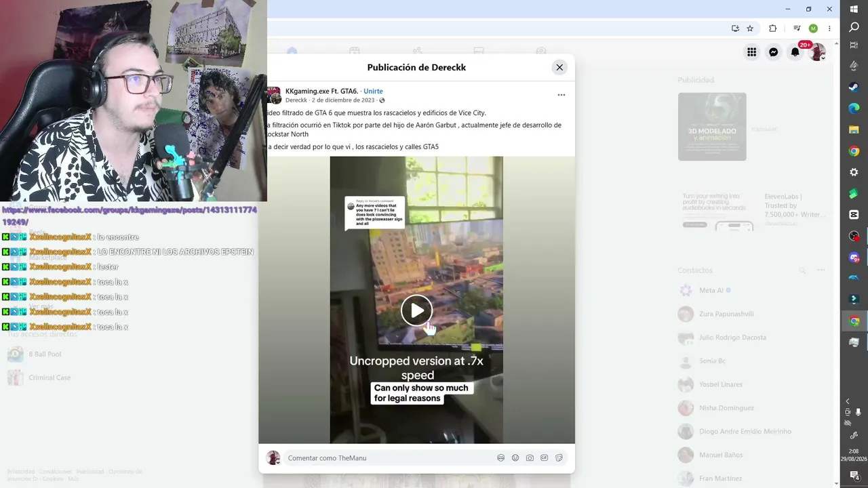868x488 pixels.
Task: Open Windows Search from the taskbar
Action: (x=854, y=27)
